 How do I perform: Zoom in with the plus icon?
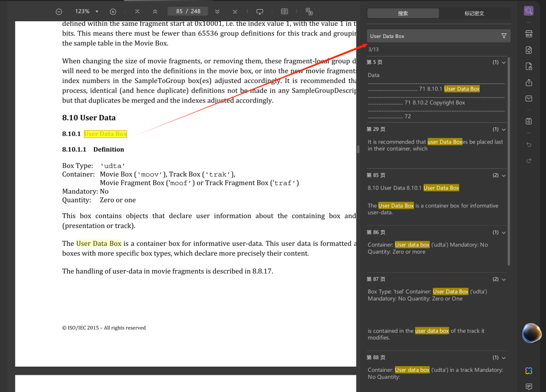[113, 12]
